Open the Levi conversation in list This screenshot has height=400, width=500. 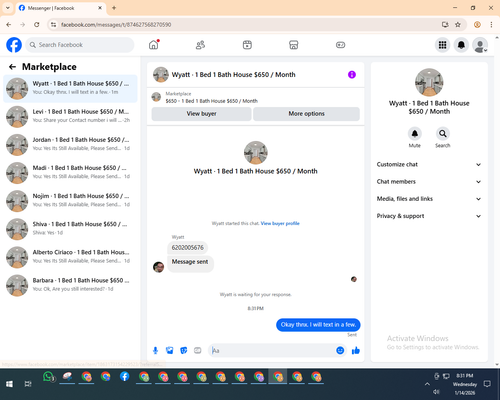[70, 117]
